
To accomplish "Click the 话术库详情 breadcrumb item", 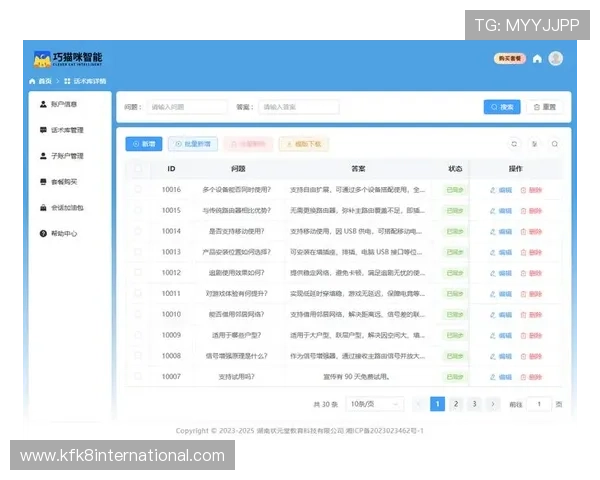I will coord(85,81).
